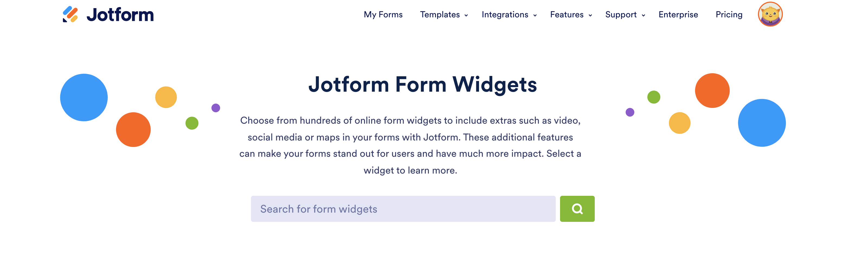This screenshot has height=256, width=868.
Task: Expand the Integrations dropdown arrow
Action: pos(535,15)
